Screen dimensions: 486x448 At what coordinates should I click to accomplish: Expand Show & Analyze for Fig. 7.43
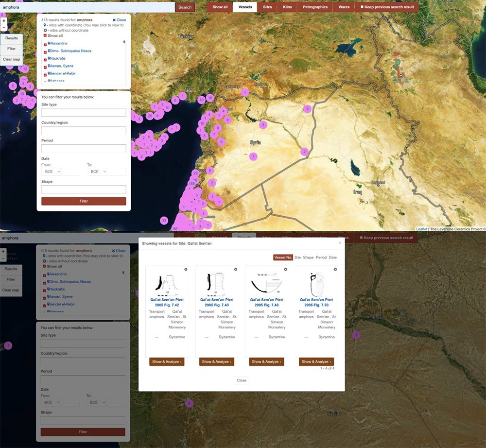(217, 362)
